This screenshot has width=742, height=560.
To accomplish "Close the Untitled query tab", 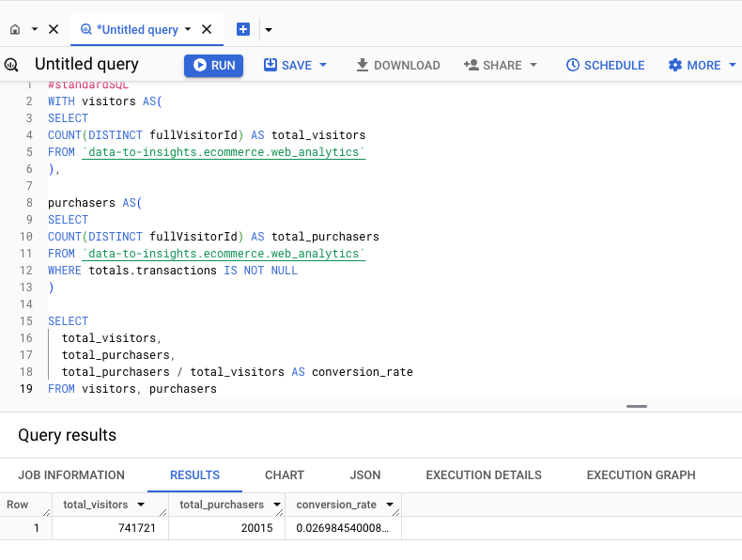I will (x=207, y=29).
